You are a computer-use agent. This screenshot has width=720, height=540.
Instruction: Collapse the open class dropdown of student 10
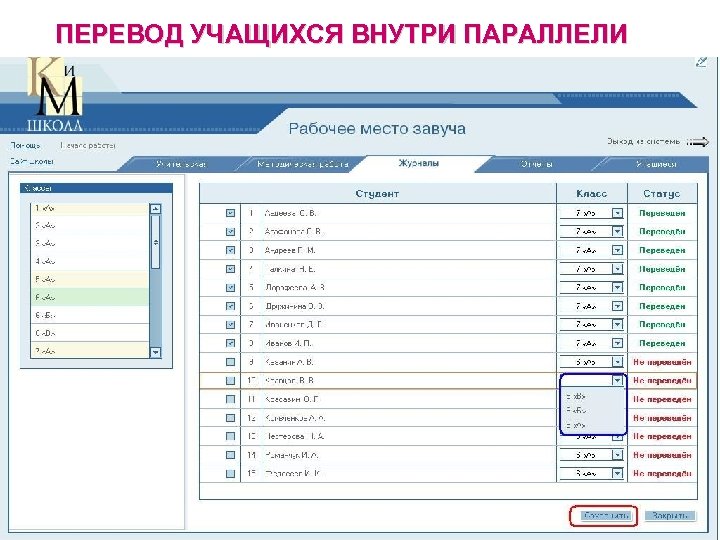point(618,381)
